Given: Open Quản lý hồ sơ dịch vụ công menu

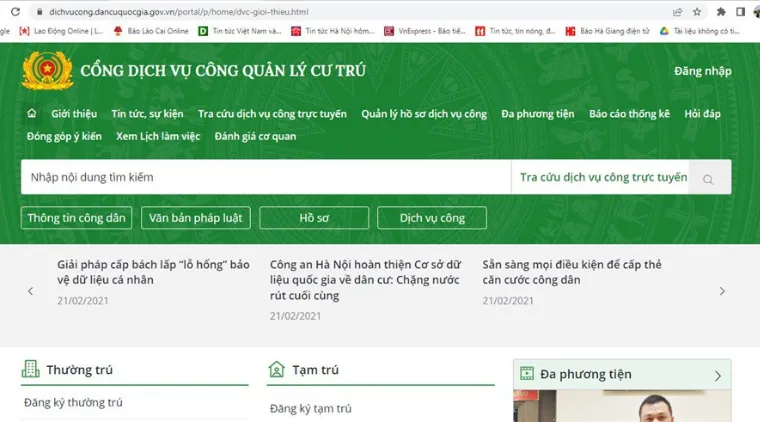Looking at the screenshot, I should coord(424,114).
